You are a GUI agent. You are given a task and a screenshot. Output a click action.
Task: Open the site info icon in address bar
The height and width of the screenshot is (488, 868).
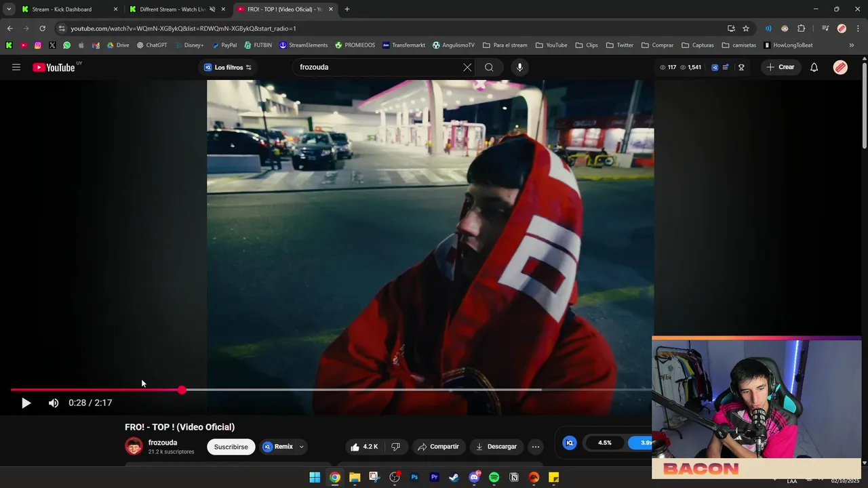pos(62,28)
